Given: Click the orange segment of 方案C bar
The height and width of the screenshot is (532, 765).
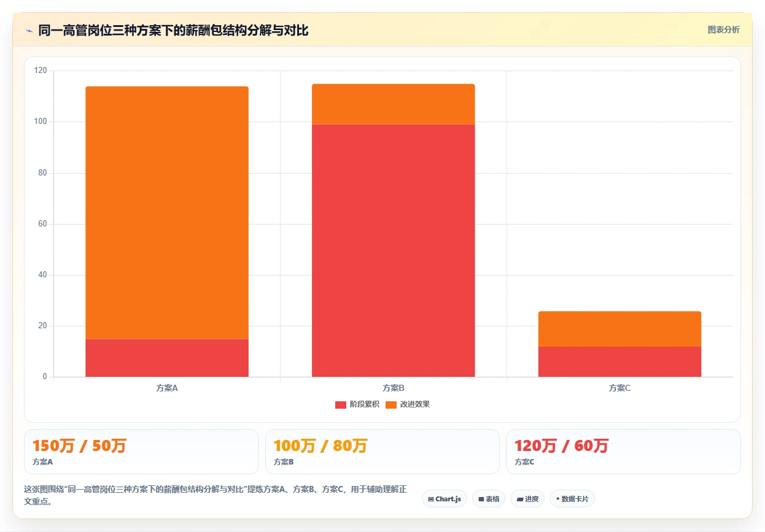Looking at the screenshot, I should click(x=619, y=329).
